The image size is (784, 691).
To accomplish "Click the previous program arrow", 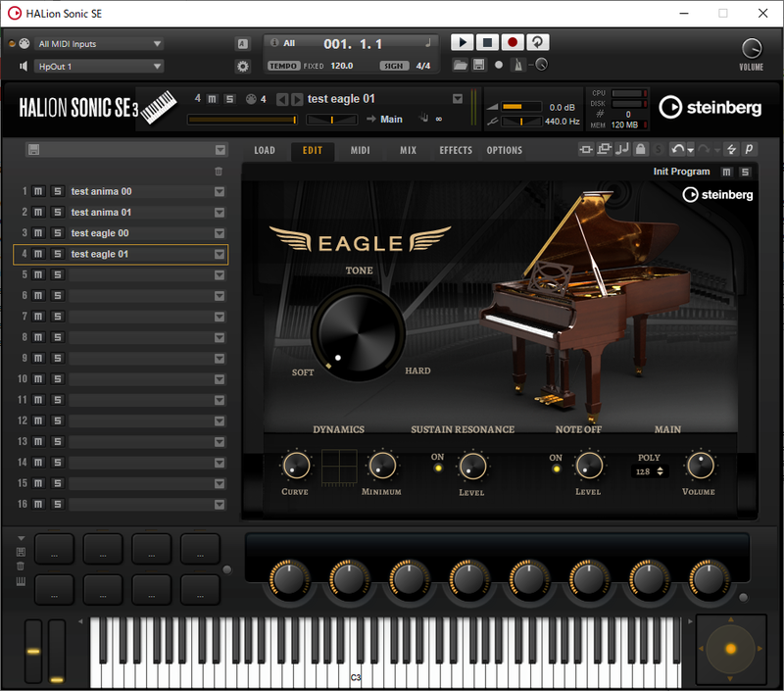I will pos(282,100).
